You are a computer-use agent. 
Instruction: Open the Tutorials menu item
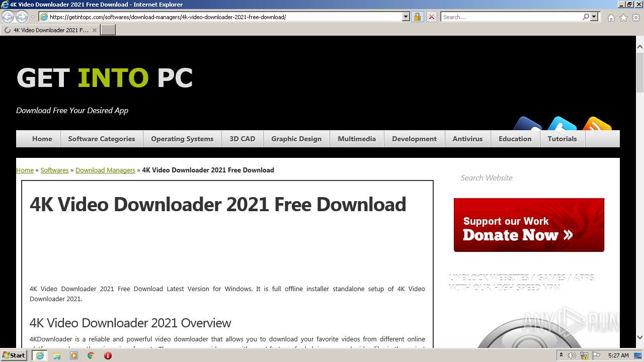click(x=562, y=139)
